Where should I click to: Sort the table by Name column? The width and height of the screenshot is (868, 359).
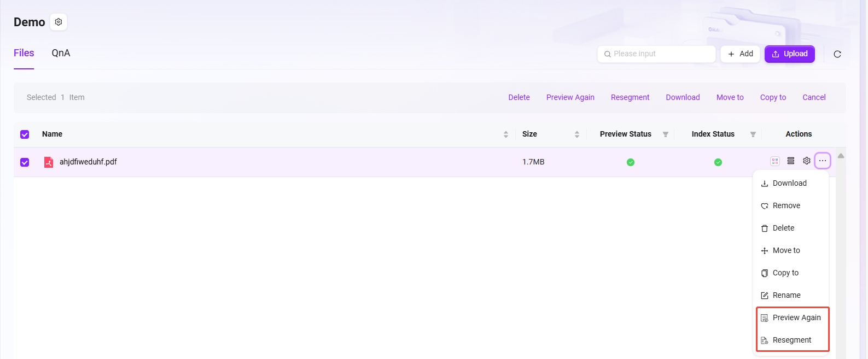[506, 134]
